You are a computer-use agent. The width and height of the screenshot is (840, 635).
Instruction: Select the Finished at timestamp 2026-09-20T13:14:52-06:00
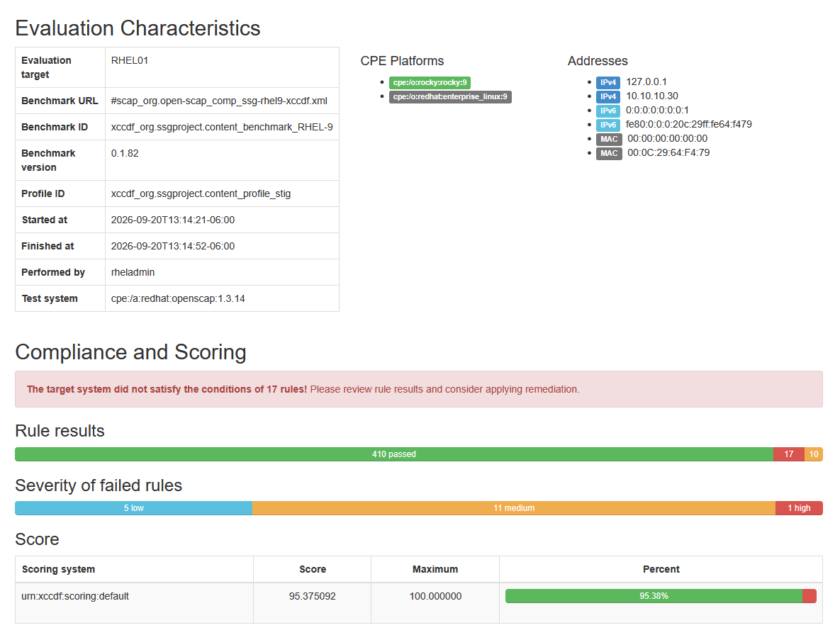point(172,246)
